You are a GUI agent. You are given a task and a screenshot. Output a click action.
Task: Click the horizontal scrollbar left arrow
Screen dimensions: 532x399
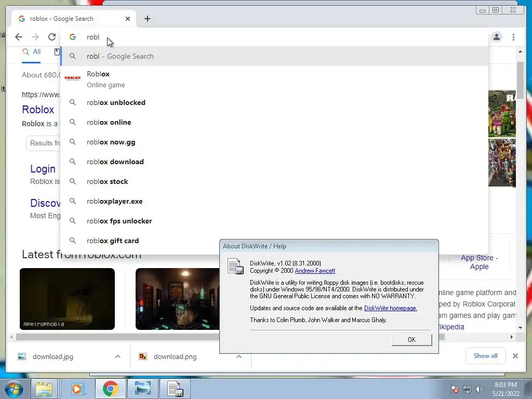[11, 337]
